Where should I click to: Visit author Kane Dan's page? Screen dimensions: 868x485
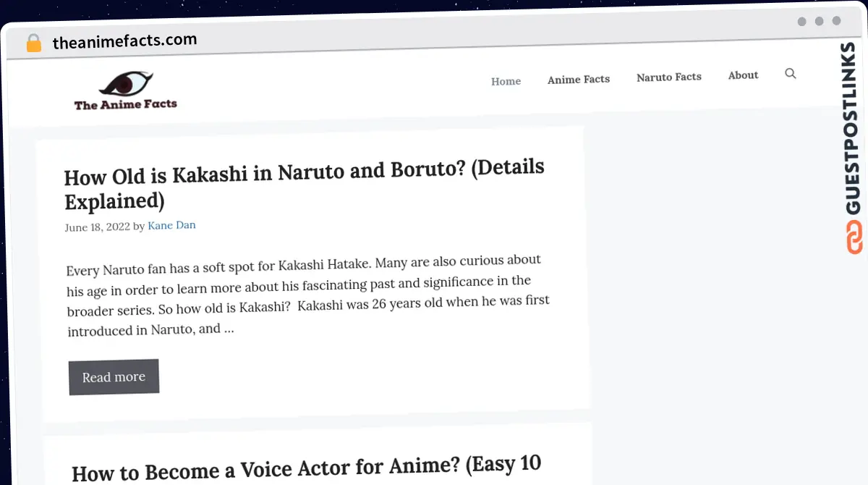(x=171, y=226)
